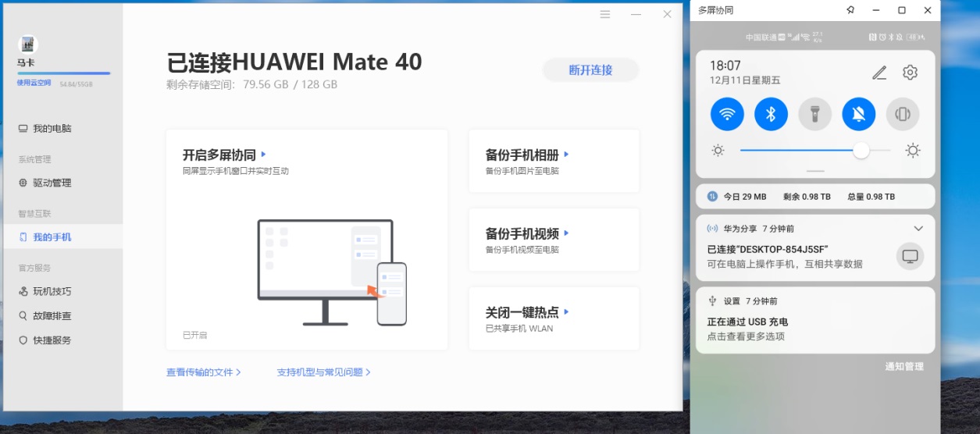980x434 pixels.
Task: Select 我的电脑 in the sidebar
Action: (x=52, y=128)
